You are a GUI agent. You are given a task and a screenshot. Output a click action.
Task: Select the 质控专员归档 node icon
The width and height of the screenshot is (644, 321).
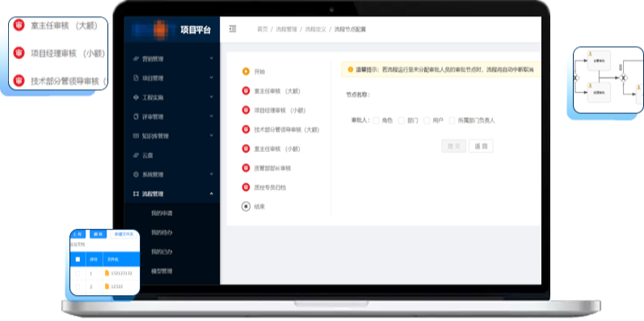(246, 188)
